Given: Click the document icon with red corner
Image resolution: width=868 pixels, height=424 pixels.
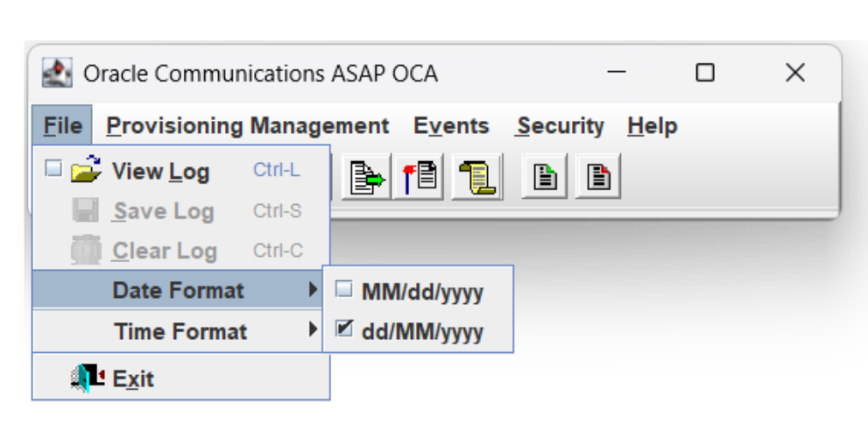Looking at the screenshot, I should point(598,177).
